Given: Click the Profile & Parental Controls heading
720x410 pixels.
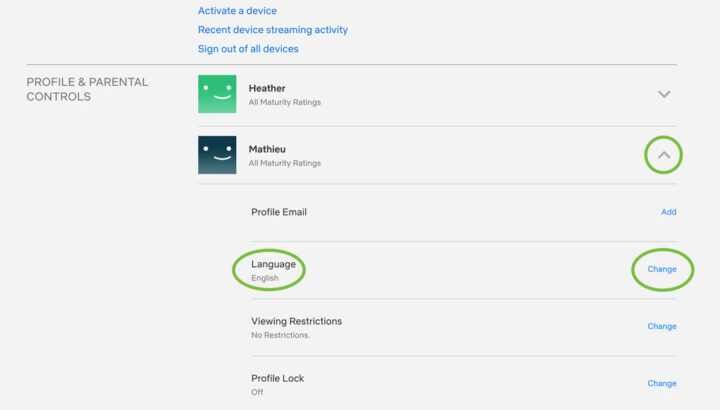Looking at the screenshot, I should point(86,89).
